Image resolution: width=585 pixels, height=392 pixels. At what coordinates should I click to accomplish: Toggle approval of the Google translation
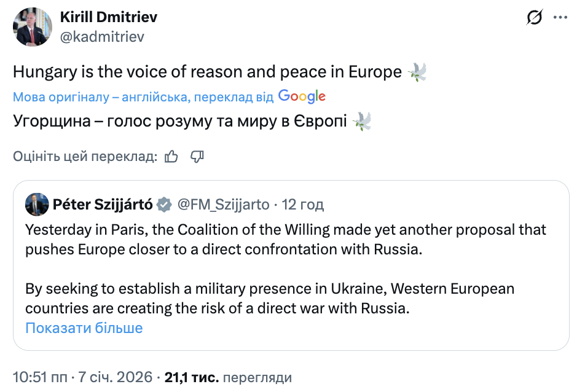tap(171, 156)
